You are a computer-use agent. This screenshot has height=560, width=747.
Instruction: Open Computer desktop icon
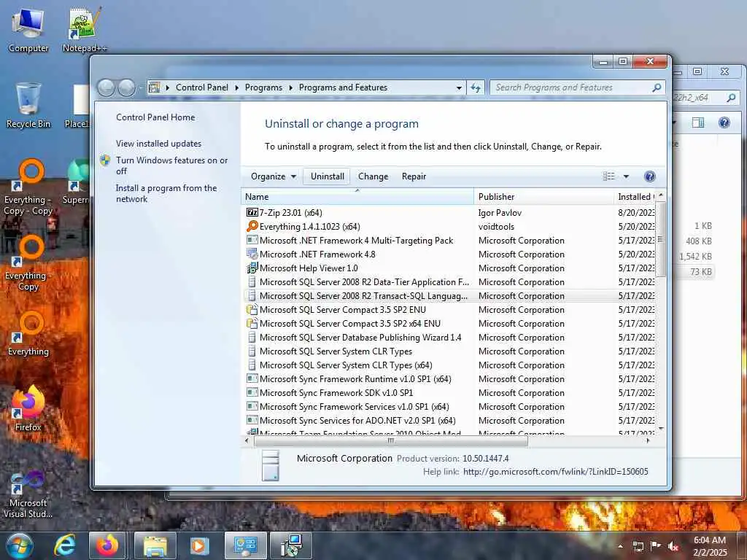[x=28, y=30]
